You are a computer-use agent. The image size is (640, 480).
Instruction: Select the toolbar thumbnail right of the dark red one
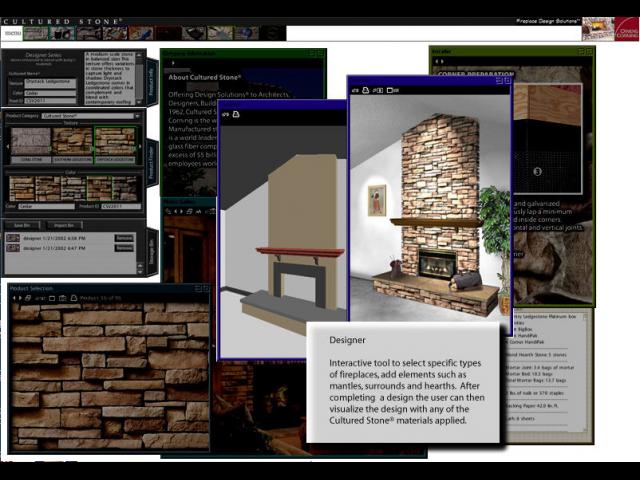[x=193, y=33]
